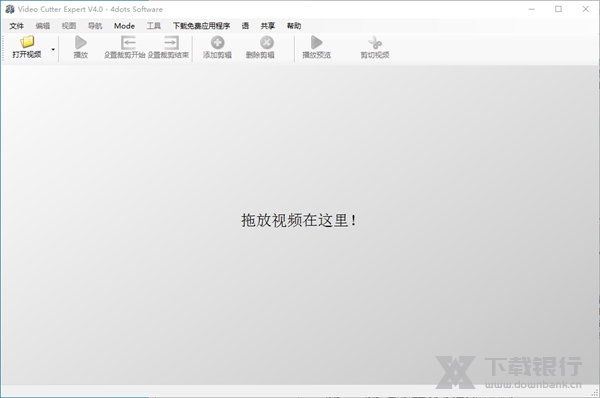Close the Video Cutter Expert window
Screen dimensions: 600x398
click(585, 9)
